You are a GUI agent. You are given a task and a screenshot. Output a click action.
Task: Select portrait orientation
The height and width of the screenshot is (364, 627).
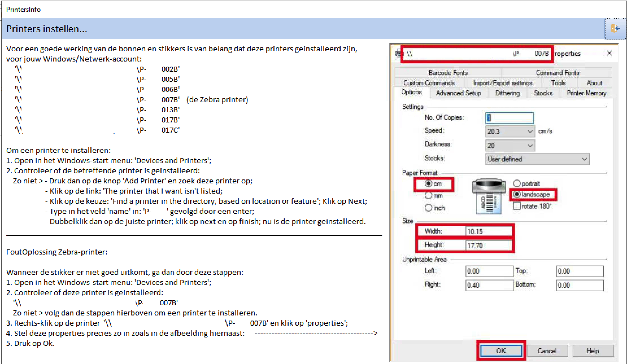point(517,184)
